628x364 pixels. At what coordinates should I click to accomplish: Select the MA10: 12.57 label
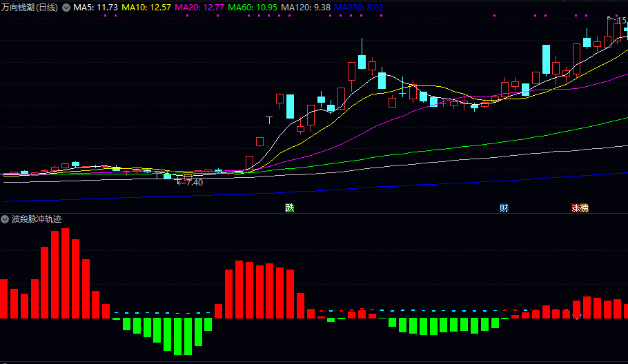coord(146,7)
